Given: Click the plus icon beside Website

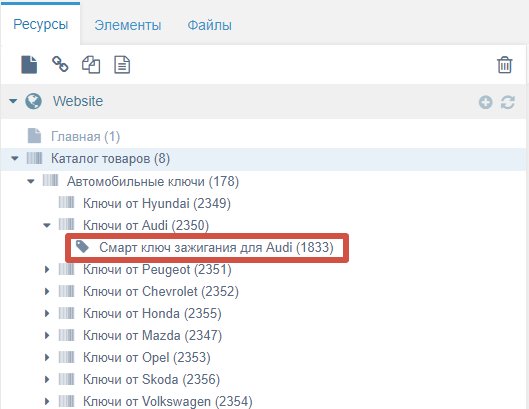Looking at the screenshot, I should click(x=485, y=102).
